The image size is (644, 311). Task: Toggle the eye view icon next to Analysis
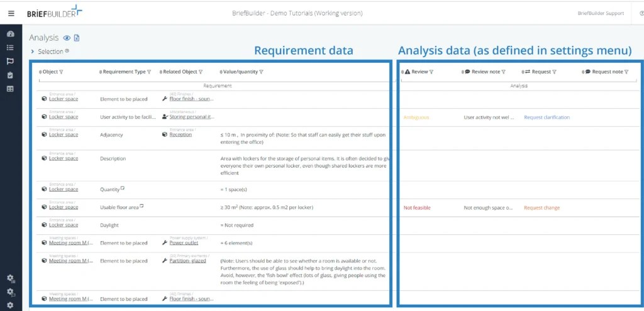pyautogui.click(x=67, y=38)
